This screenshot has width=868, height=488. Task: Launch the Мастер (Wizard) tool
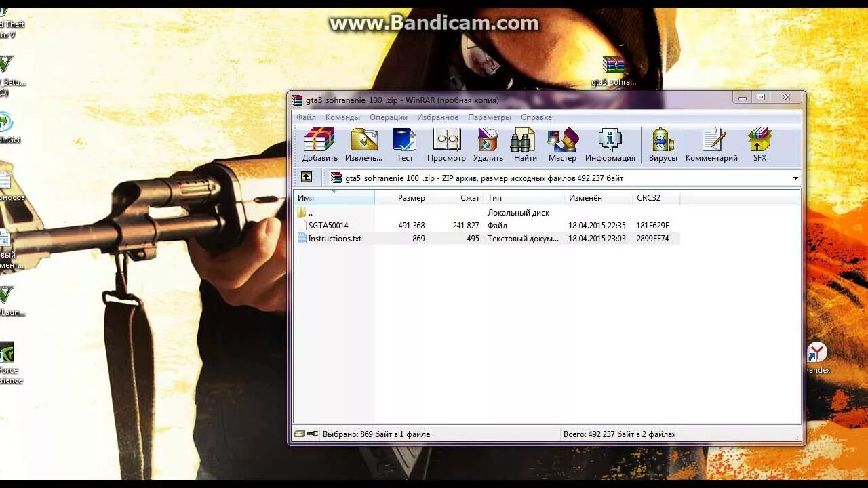coord(562,144)
